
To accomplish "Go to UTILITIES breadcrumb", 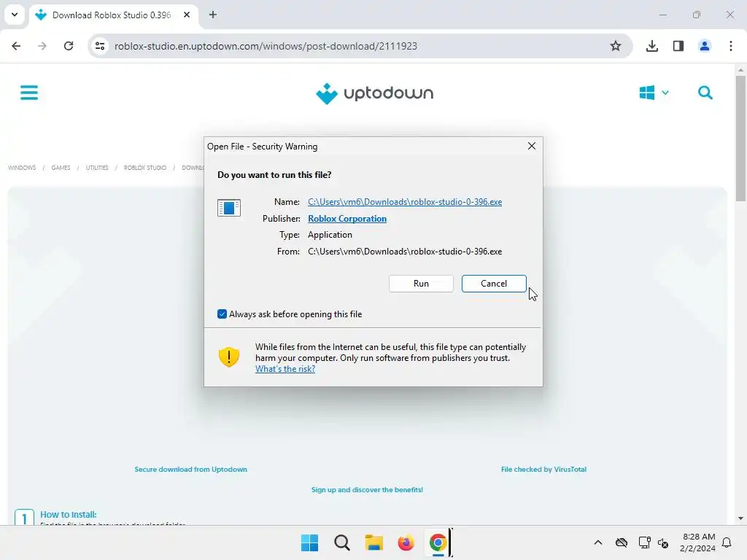I will (97, 168).
